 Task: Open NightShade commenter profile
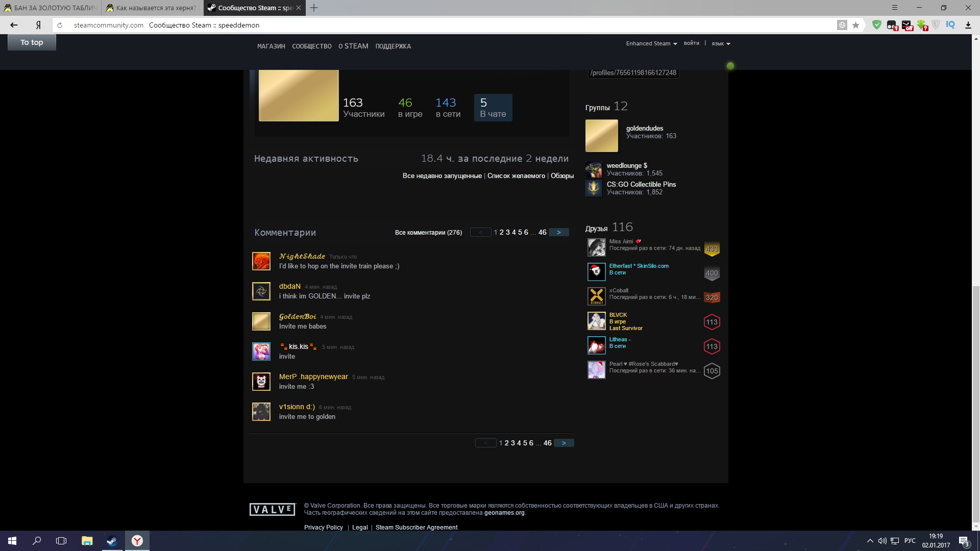point(302,256)
